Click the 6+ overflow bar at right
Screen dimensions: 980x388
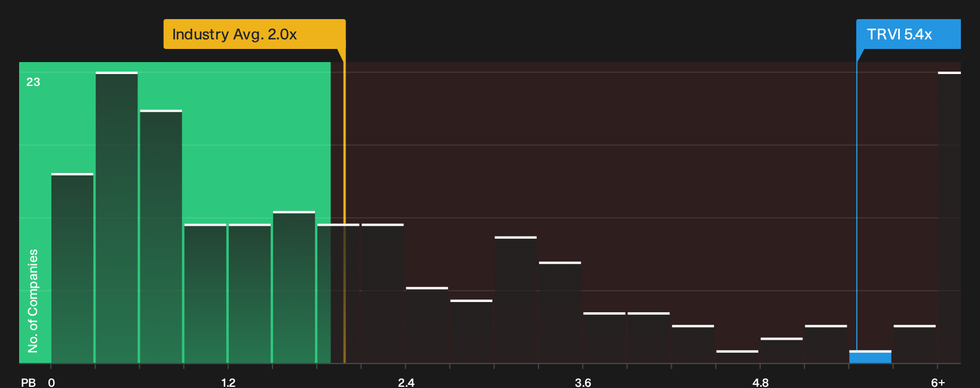(x=950, y=218)
